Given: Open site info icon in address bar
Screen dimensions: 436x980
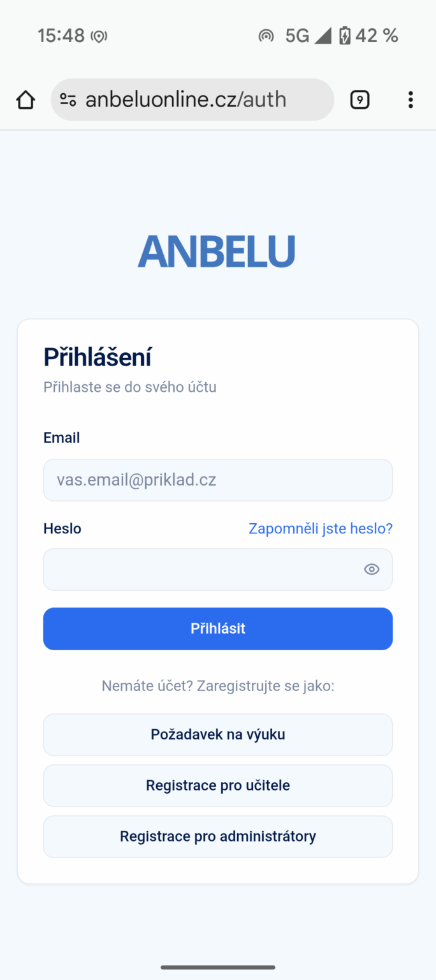Looking at the screenshot, I should (68, 100).
